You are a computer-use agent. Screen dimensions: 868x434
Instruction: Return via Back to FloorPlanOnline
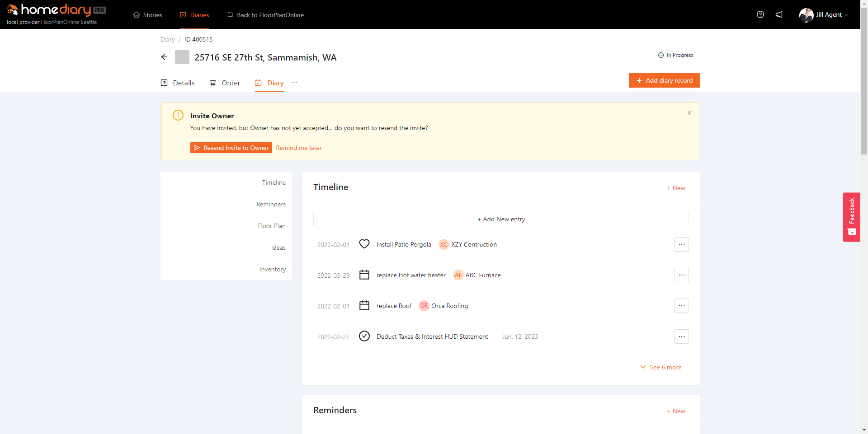[265, 15]
